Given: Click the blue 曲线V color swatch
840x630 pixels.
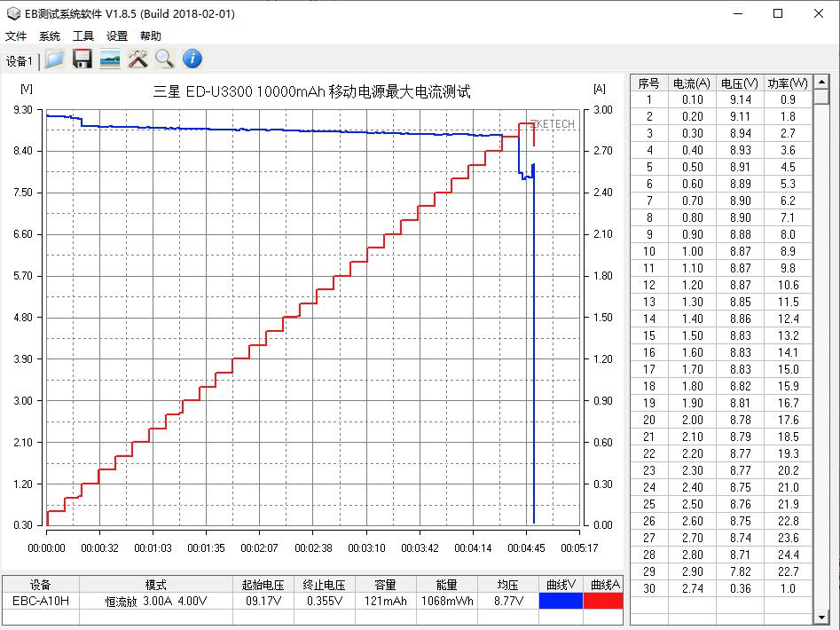Looking at the screenshot, I should coord(561,601).
